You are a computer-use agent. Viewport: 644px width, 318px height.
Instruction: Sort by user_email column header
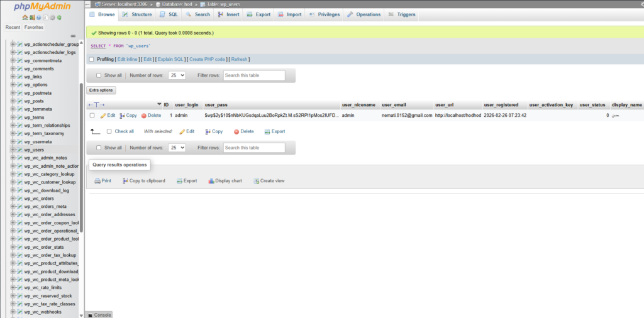click(394, 105)
